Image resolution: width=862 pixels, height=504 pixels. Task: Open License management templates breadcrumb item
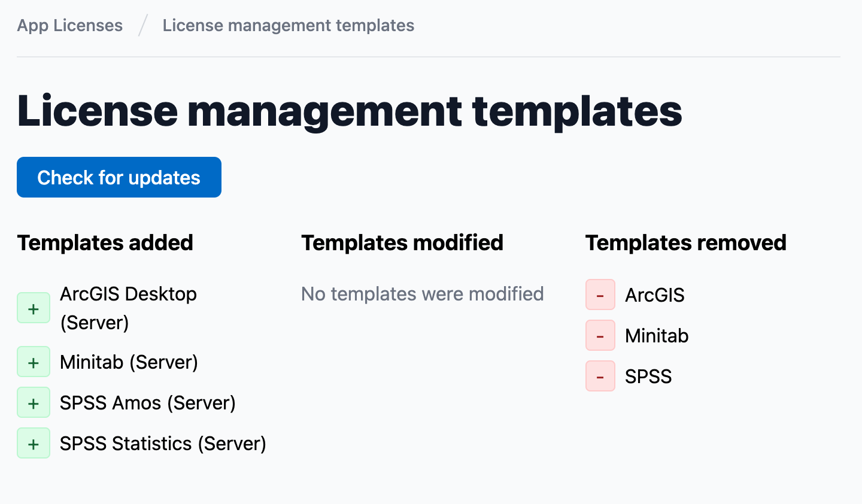(x=288, y=25)
